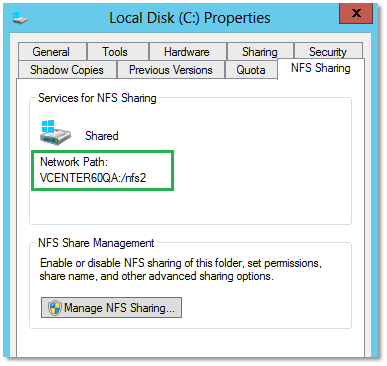
Task: Select the Hardware tab
Action: (x=187, y=52)
